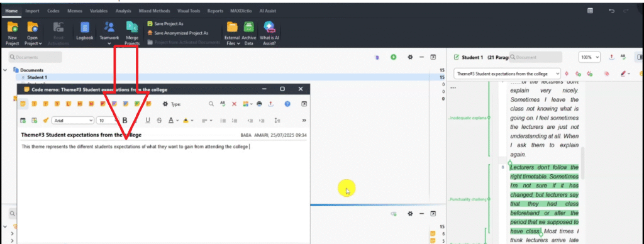
Task: Open the Merge Projects tool
Action: [132, 33]
